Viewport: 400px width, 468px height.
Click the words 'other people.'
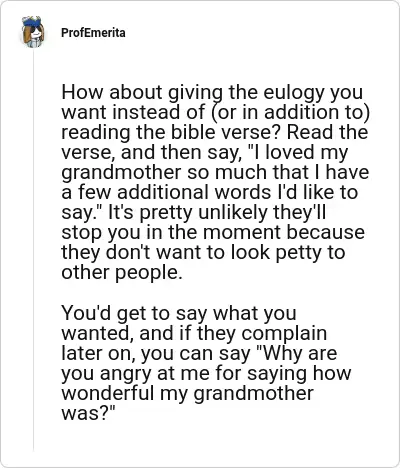point(122,272)
